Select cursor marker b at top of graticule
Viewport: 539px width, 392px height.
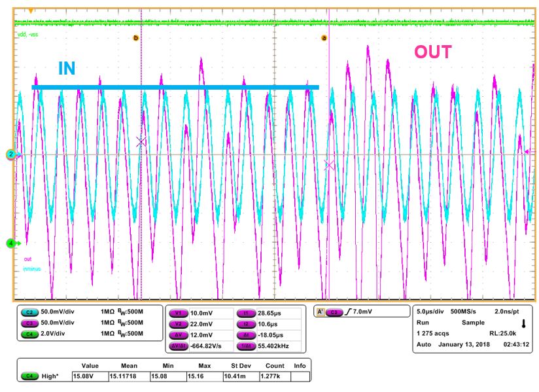click(x=136, y=38)
